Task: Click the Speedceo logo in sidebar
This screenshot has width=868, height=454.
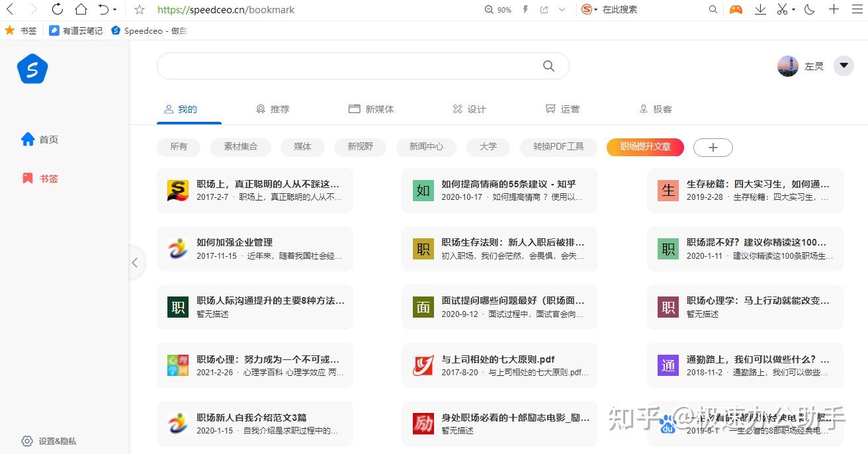Action: click(32, 69)
